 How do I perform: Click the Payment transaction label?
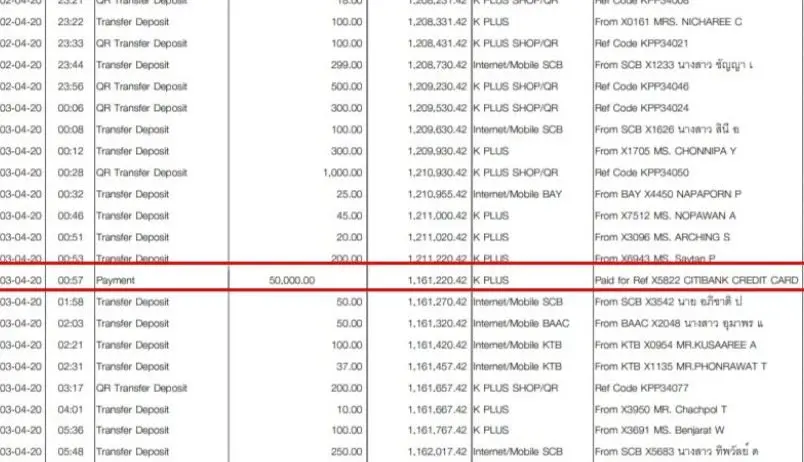(x=115, y=280)
